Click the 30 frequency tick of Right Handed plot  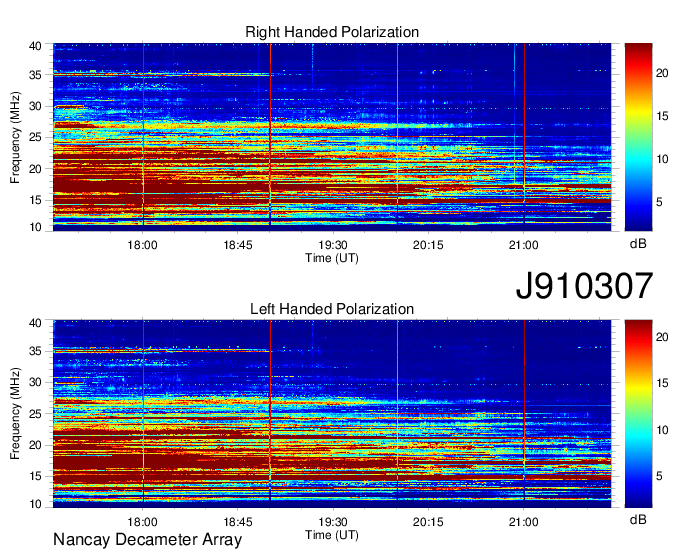(35, 106)
